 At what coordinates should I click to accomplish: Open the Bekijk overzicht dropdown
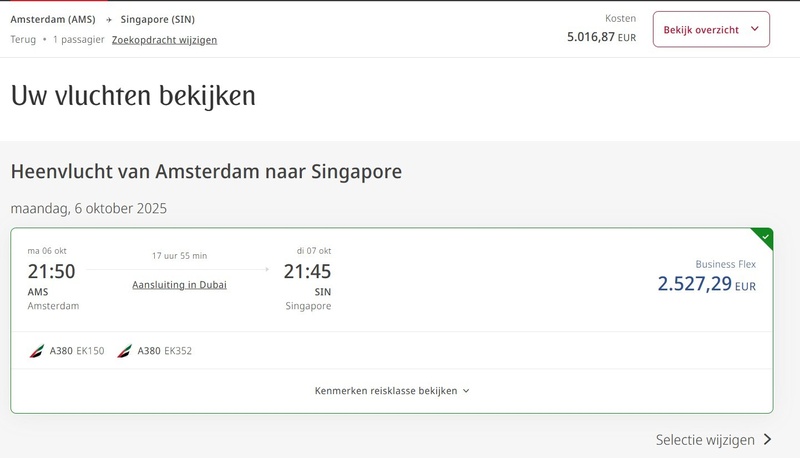(x=711, y=30)
